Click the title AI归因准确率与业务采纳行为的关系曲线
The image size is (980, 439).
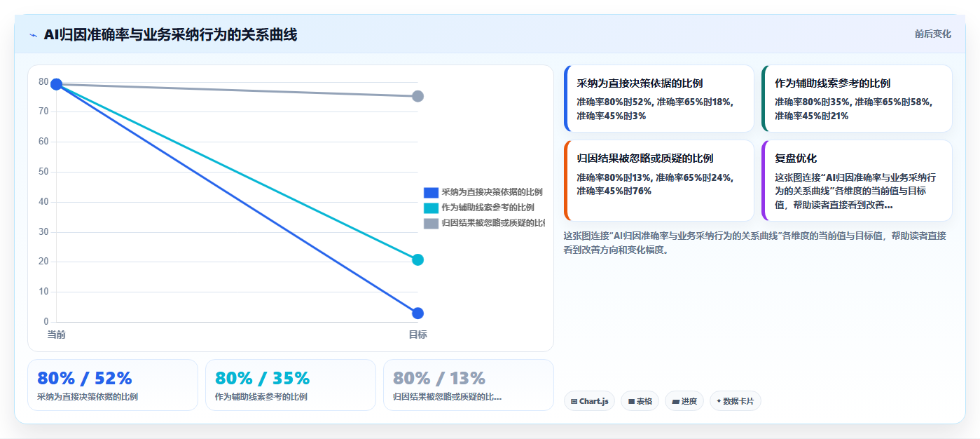pyautogui.click(x=170, y=35)
